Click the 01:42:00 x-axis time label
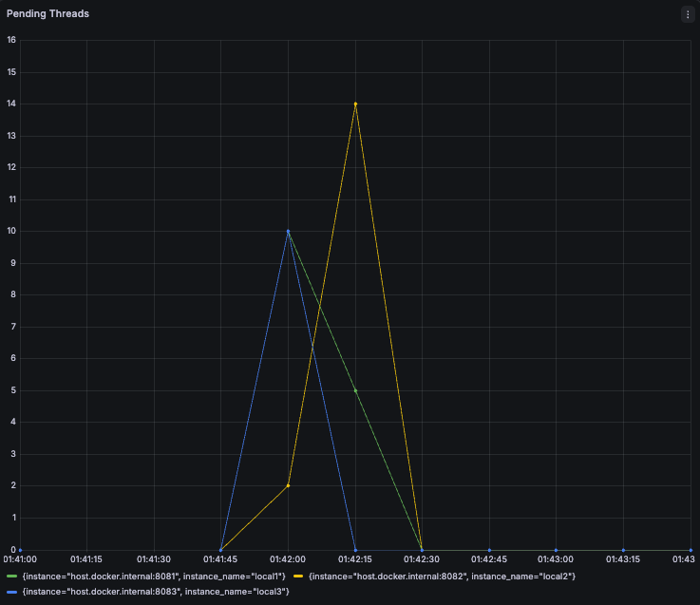Viewport: 700px width, 605px height. click(x=288, y=559)
